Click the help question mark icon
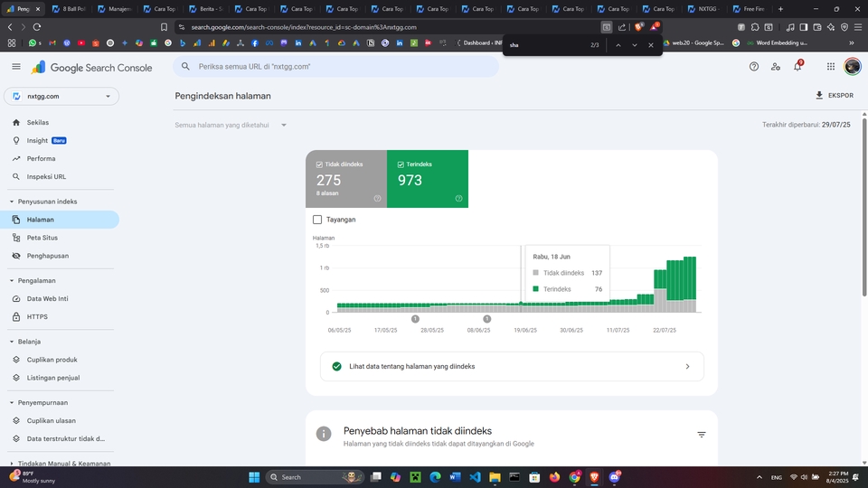868x488 pixels. [754, 67]
